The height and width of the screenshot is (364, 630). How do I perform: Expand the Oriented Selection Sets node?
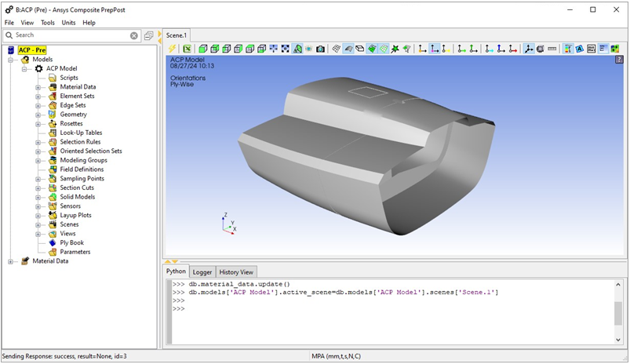[x=38, y=152]
